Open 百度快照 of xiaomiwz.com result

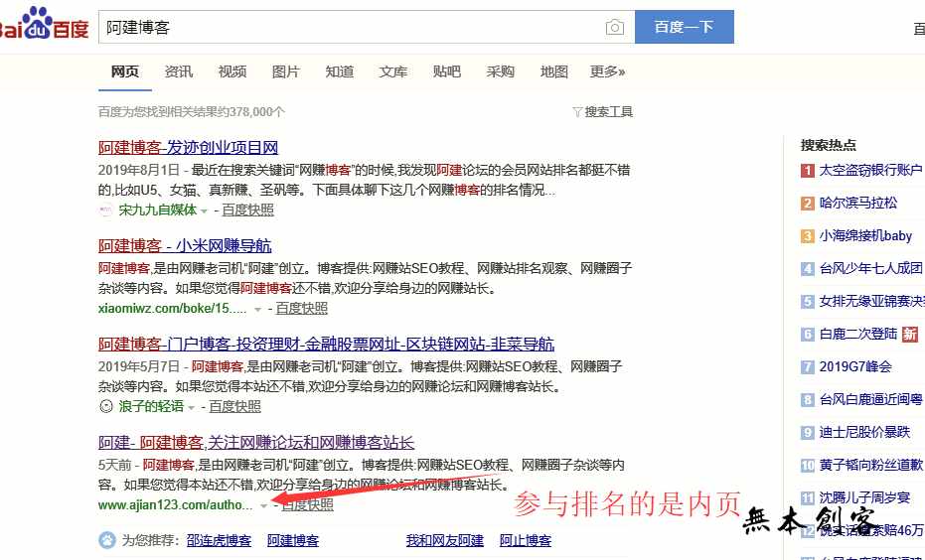[x=301, y=309]
